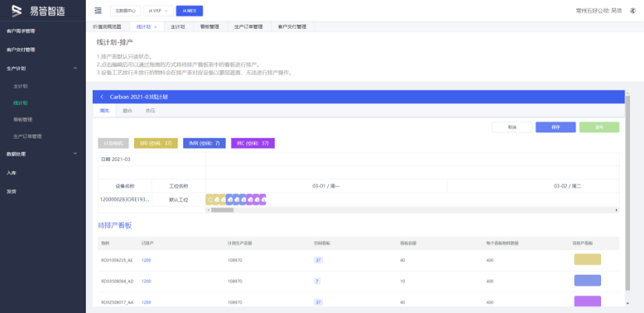The width and height of the screenshot is (644, 313).
Task: Switch to the 客户交付管理 page tab
Action: click(x=292, y=26)
